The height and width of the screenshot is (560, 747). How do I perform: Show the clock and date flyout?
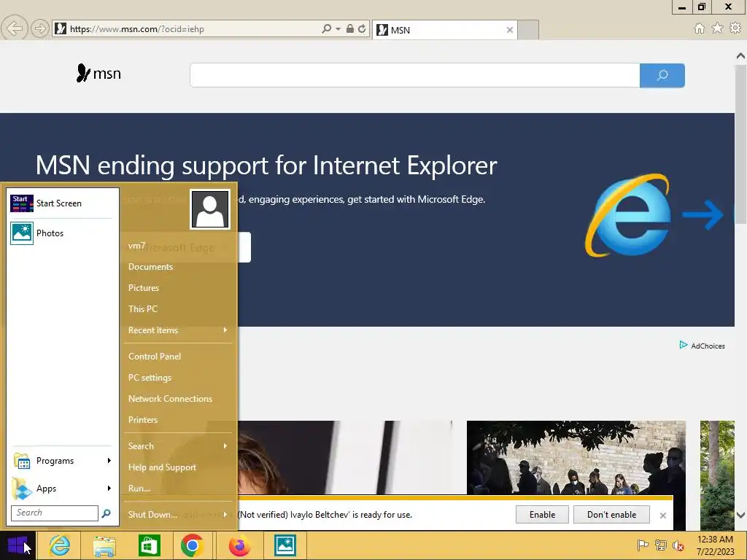tap(715, 545)
